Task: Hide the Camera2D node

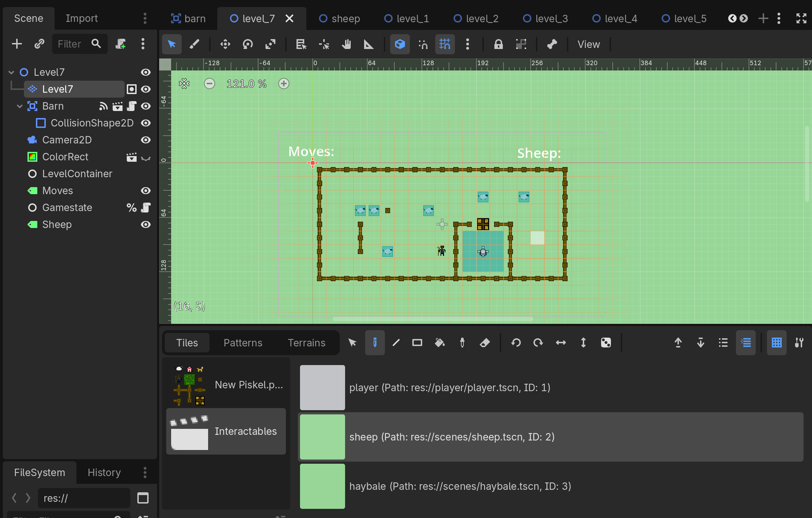Action: tap(146, 140)
